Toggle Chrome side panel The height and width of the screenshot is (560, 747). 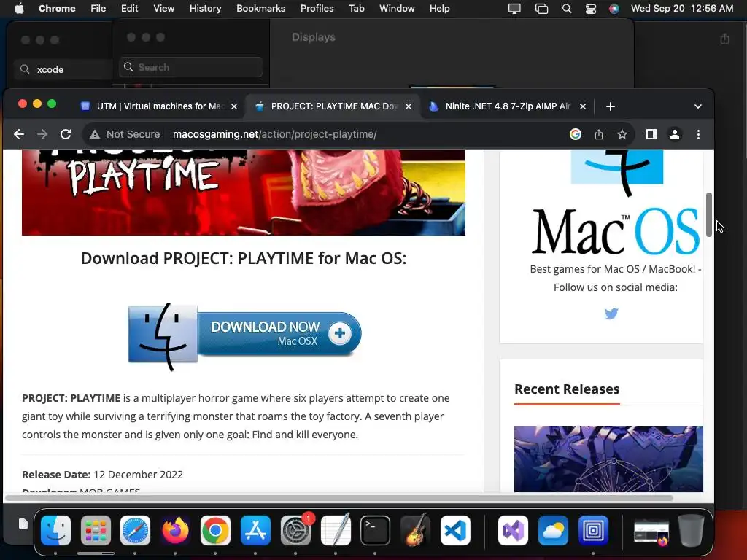(651, 134)
